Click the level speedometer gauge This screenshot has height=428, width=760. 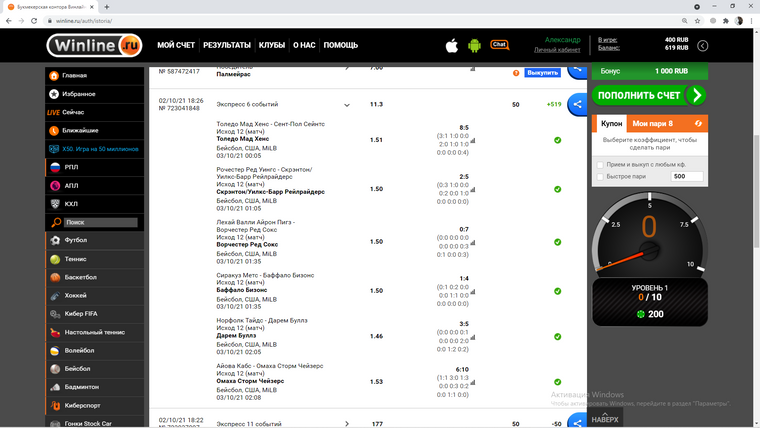649,236
